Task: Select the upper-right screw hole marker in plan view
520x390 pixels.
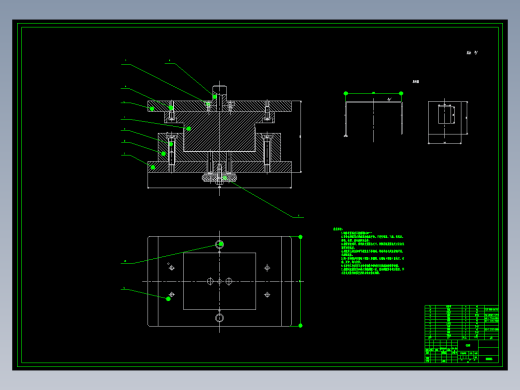Action: pos(267,268)
